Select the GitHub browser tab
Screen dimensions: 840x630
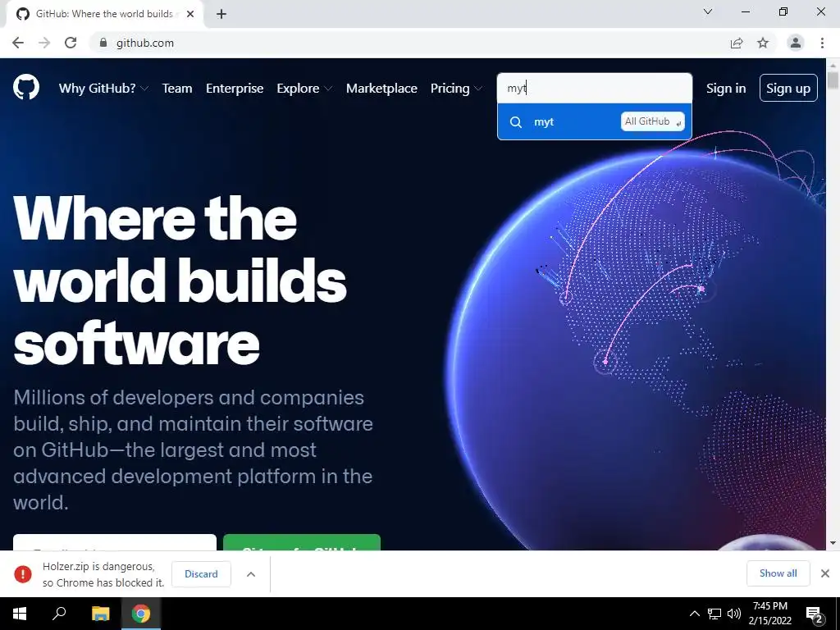click(x=104, y=14)
